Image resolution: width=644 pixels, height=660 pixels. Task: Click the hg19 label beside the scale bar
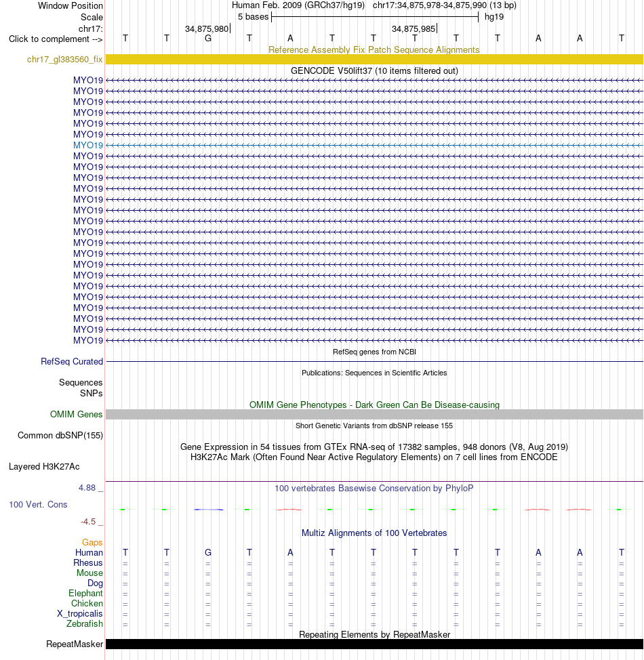[x=494, y=17]
